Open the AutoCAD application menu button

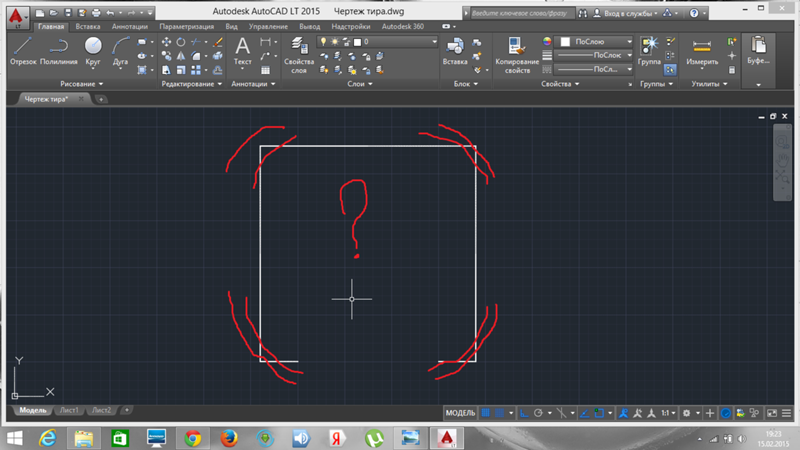pos(17,18)
